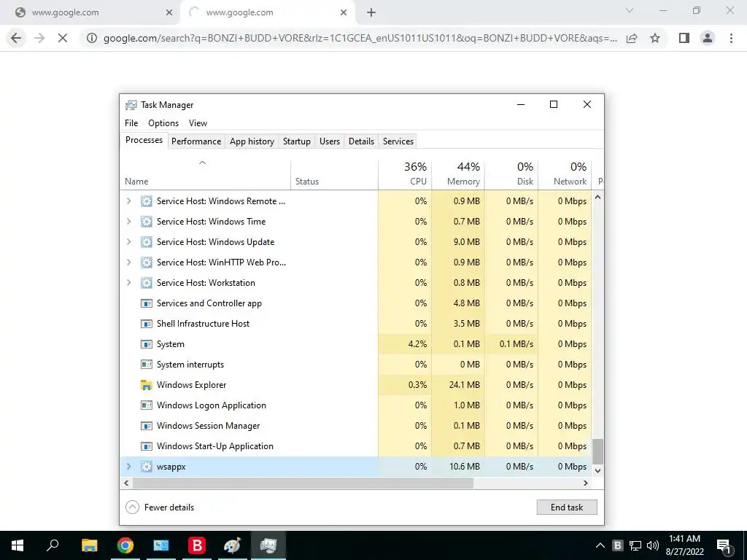This screenshot has width=747, height=560.
Task: Click the Windows Session Manager icon
Action: [x=146, y=426]
